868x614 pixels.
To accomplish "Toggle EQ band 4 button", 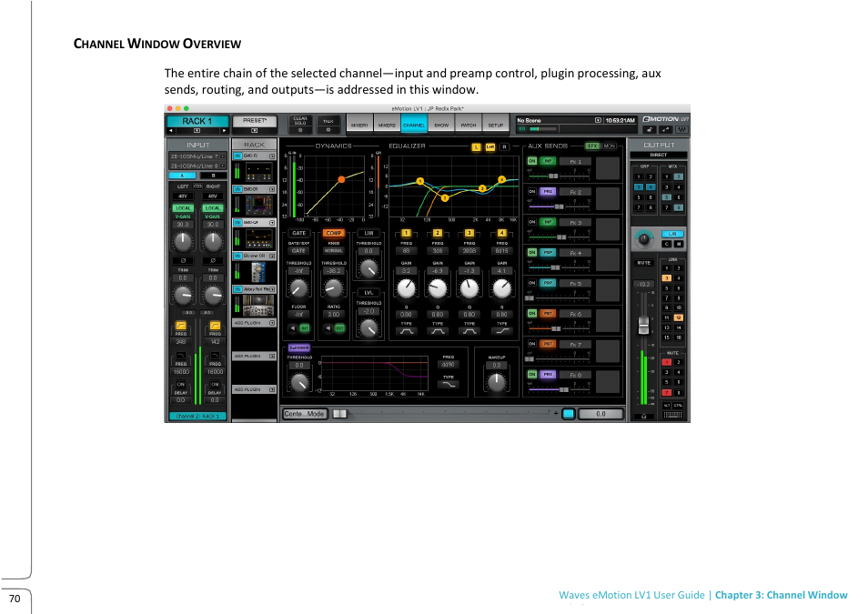I will tap(501, 233).
